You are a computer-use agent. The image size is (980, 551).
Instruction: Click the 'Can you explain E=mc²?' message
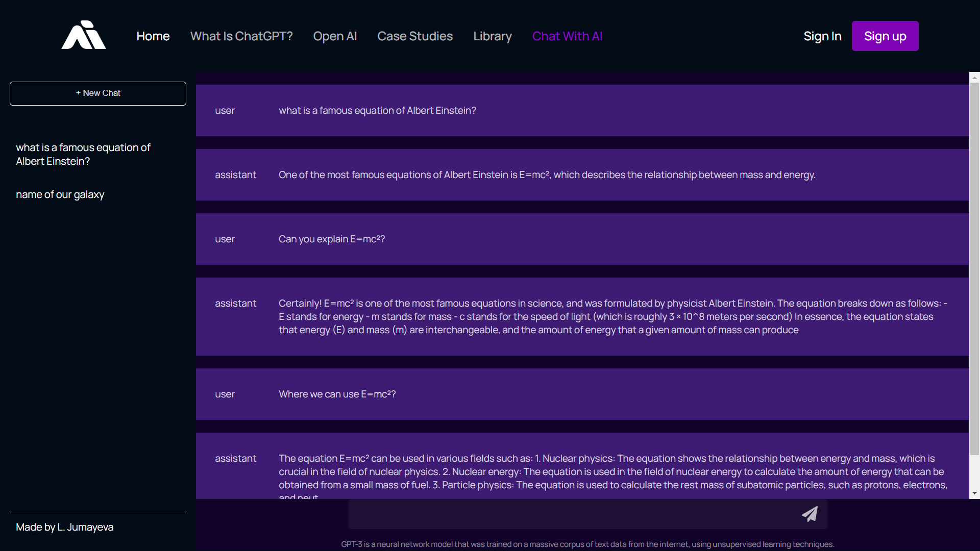332,239
